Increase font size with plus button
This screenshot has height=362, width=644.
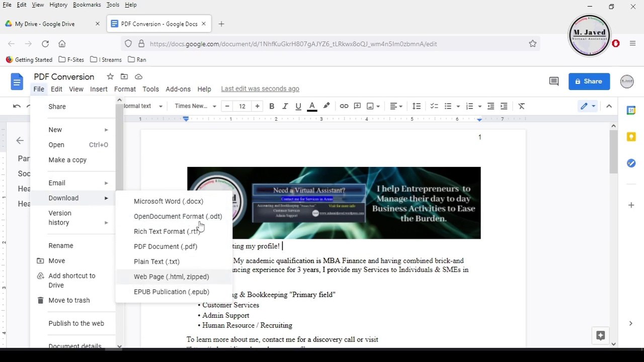pos(257,106)
